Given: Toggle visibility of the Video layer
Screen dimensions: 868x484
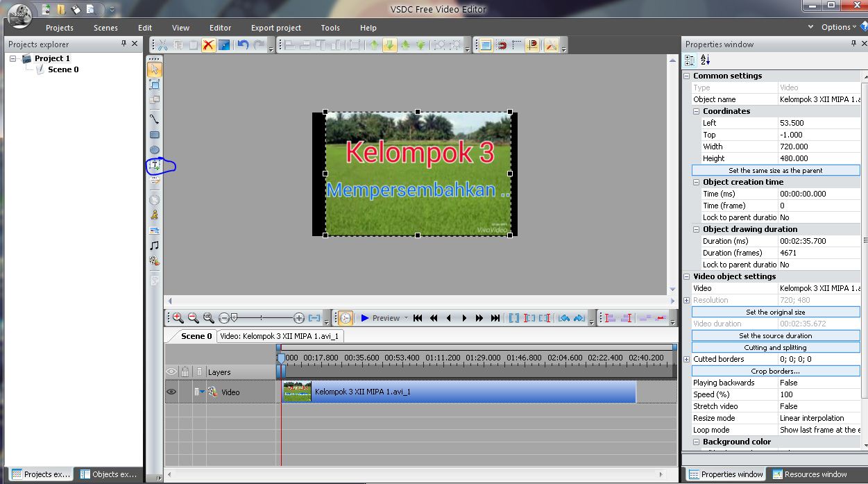Looking at the screenshot, I should (x=171, y=392).
